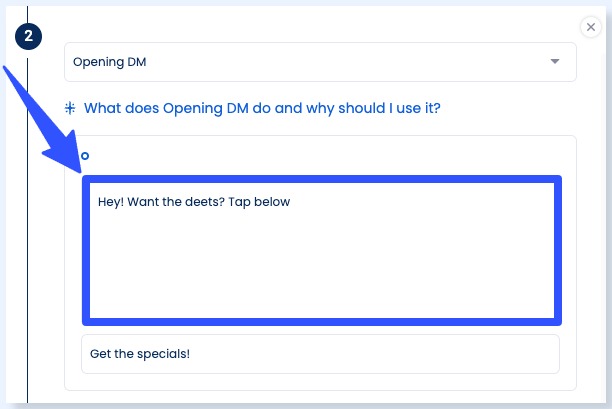Viewport: 612px width, 409px height.
Task: Click the 'Opening DM' selected value text
Action: (x=110, y=62)
